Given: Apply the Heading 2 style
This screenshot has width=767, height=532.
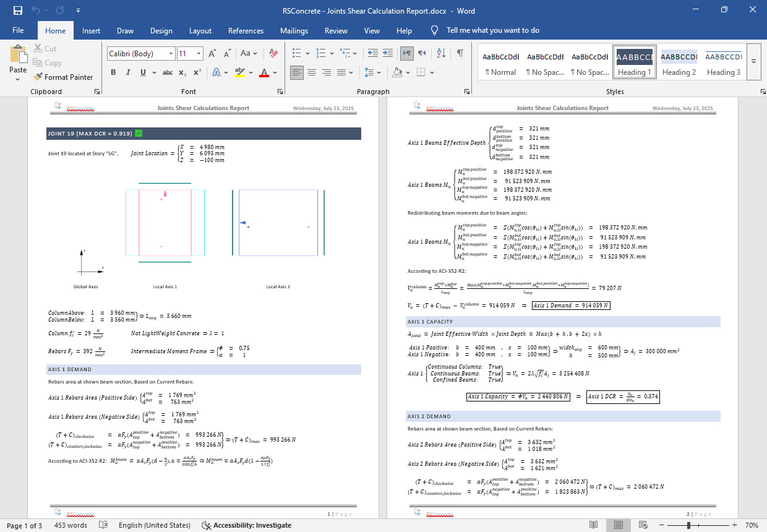Looking at the screenshot, I should [679, 62].
